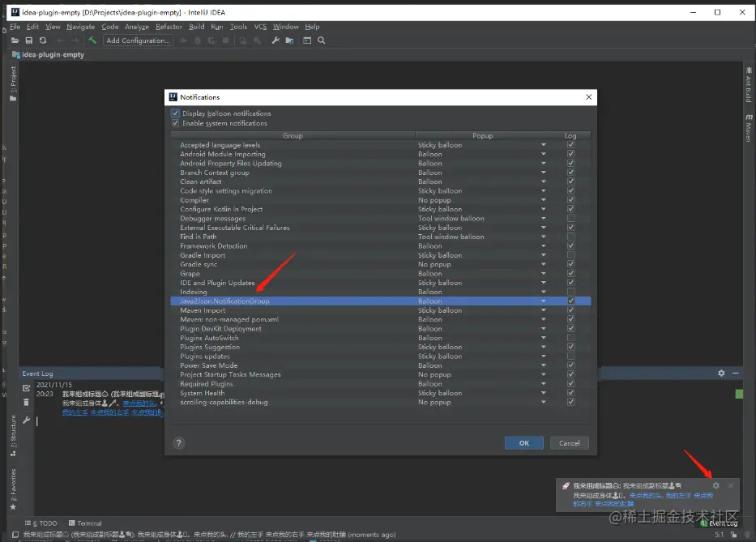Click the Run Anything toolbar icon
Screen dimensions: 756x542
click(x=307, y=41)
